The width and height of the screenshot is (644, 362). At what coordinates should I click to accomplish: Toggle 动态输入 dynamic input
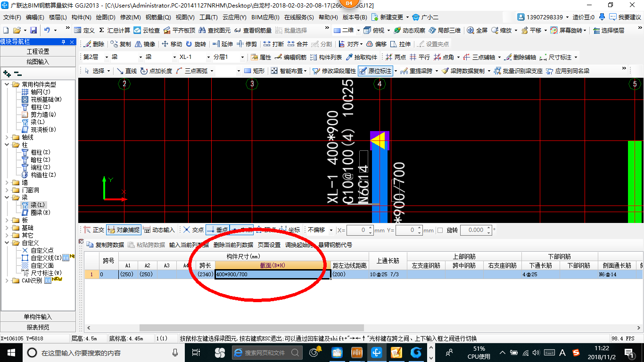pyautogui.click(x=159, y=230)
